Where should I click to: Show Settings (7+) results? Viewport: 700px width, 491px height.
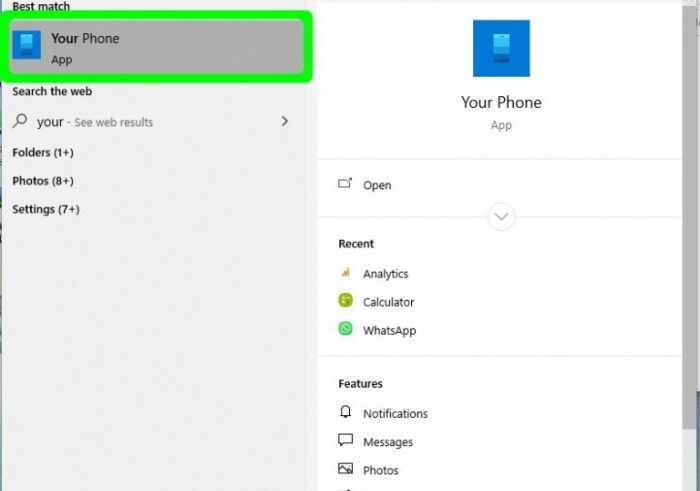coord(46,209)
